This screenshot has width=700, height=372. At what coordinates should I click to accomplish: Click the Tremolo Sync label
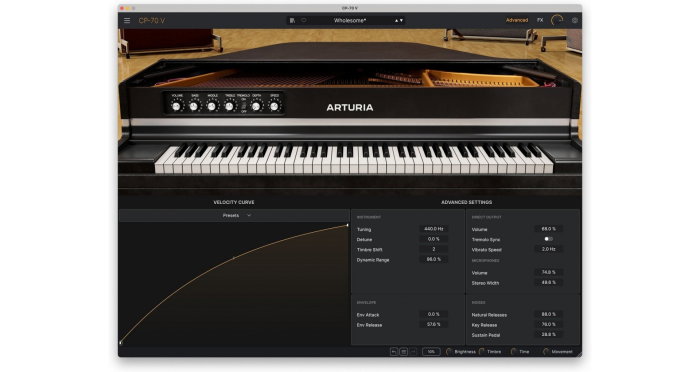tap(486, 240)
